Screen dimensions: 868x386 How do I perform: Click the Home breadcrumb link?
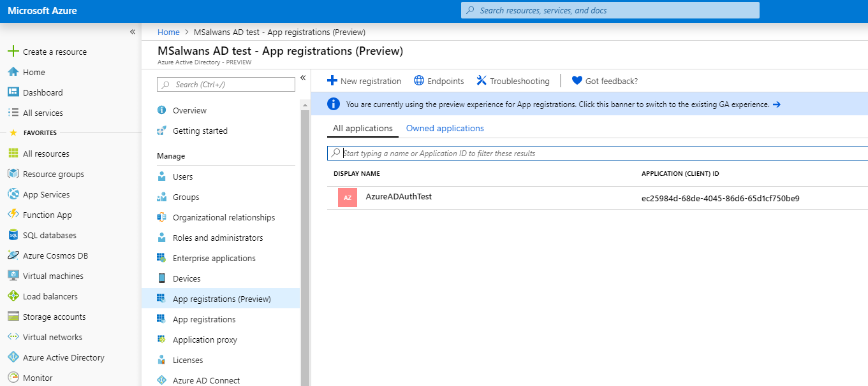point(168,32)
